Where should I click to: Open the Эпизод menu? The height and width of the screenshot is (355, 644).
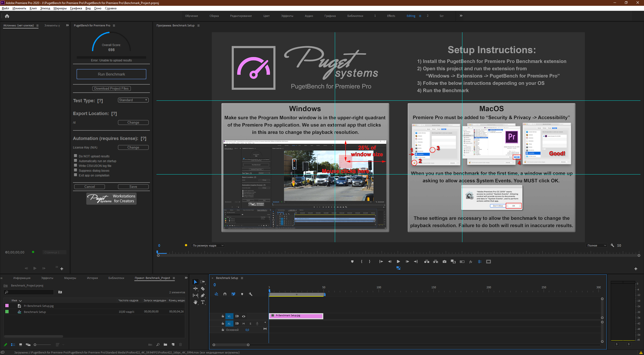pos(45,8)
